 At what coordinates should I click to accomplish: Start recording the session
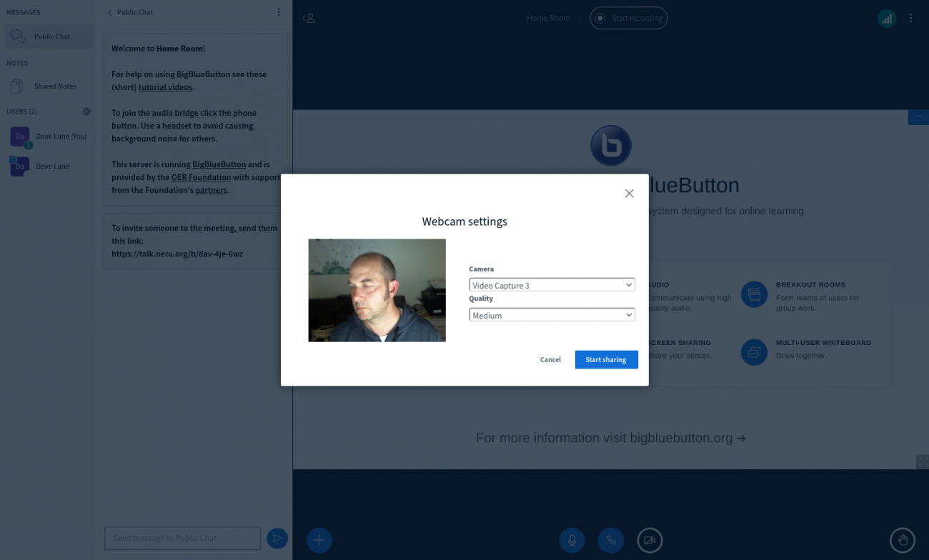pos(629,18)
